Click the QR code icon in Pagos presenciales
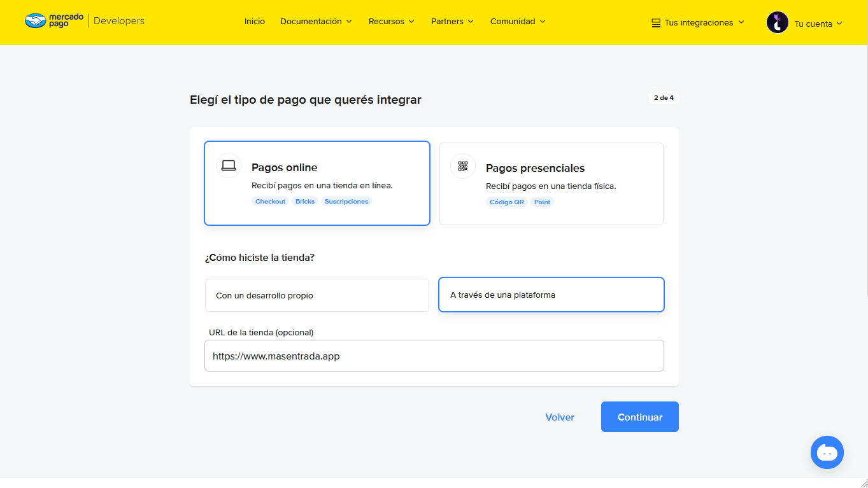Image resolution: width=868 pixels, height=488 pixels. tap(463, 166)
